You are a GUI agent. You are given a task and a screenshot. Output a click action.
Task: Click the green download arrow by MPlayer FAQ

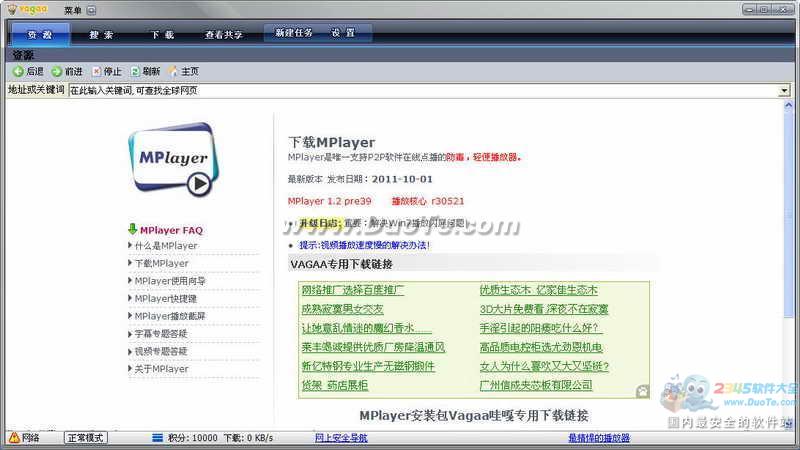click(x=133, y=229)
